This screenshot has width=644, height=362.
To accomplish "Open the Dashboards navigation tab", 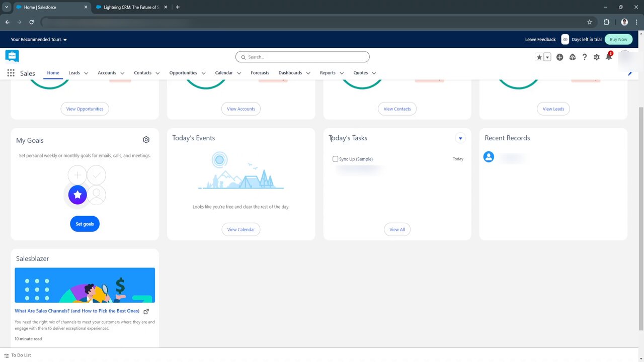I will tap(290, 73).
